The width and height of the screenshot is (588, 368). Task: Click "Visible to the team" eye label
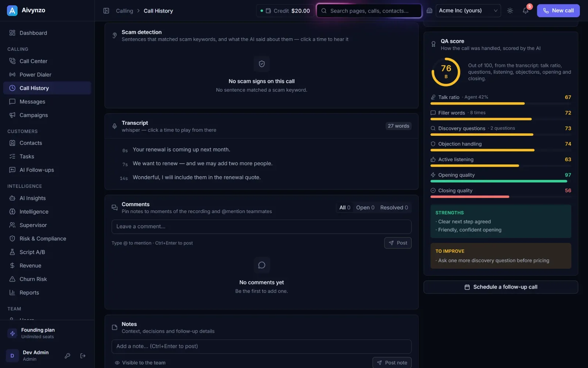(140, 362)
